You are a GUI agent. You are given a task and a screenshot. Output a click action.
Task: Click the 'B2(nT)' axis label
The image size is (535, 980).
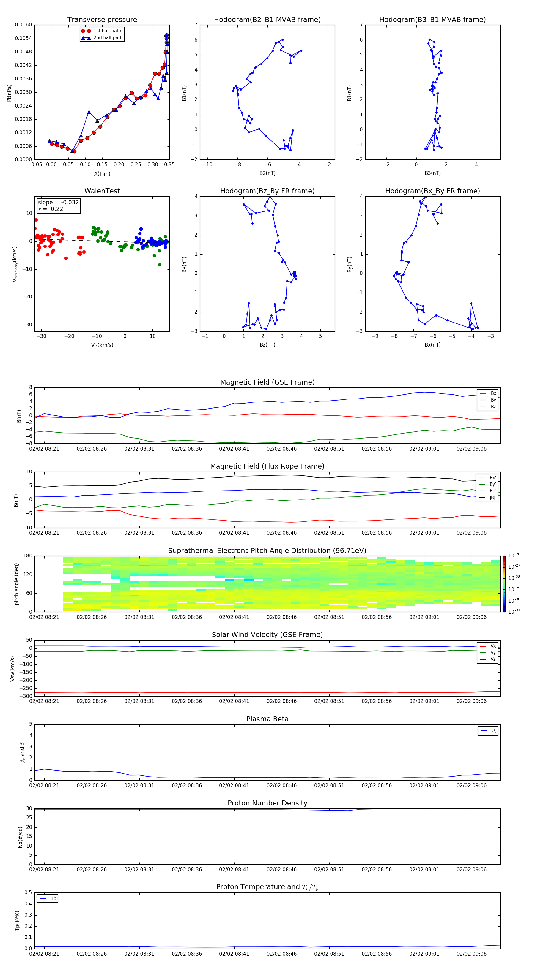click(x=267, y=173)
